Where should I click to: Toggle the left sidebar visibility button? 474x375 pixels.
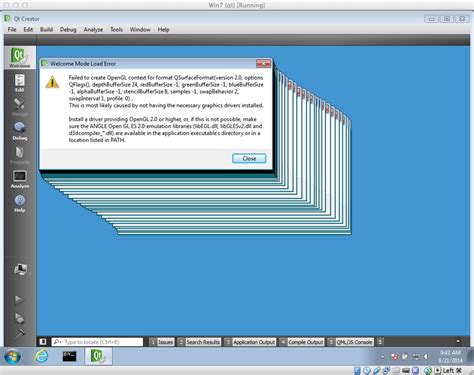(x=43, y=342)
